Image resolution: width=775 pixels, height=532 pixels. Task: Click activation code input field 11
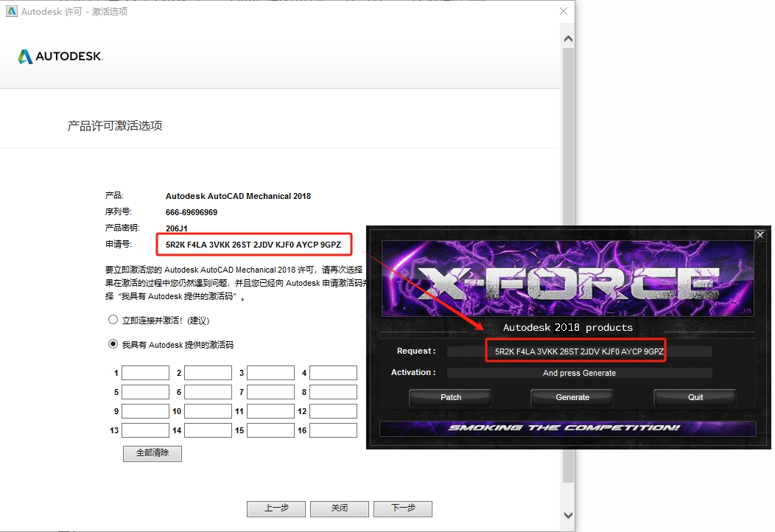click(271, 411)
